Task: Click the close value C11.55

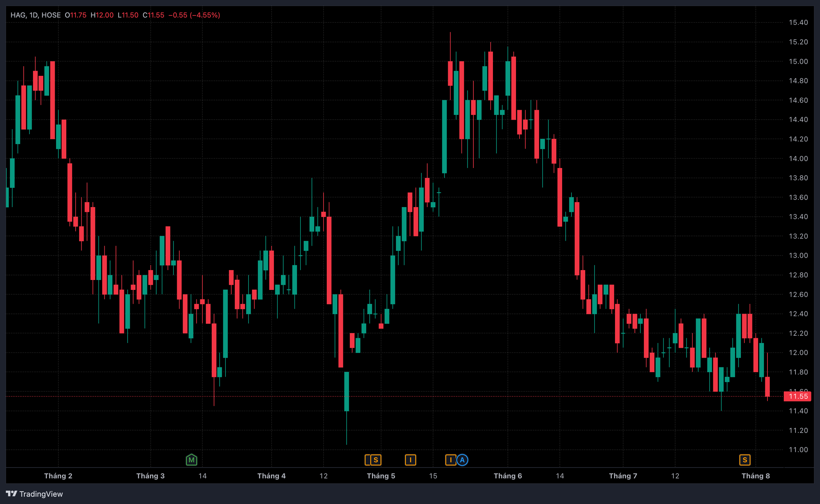Action: (153, 15)
